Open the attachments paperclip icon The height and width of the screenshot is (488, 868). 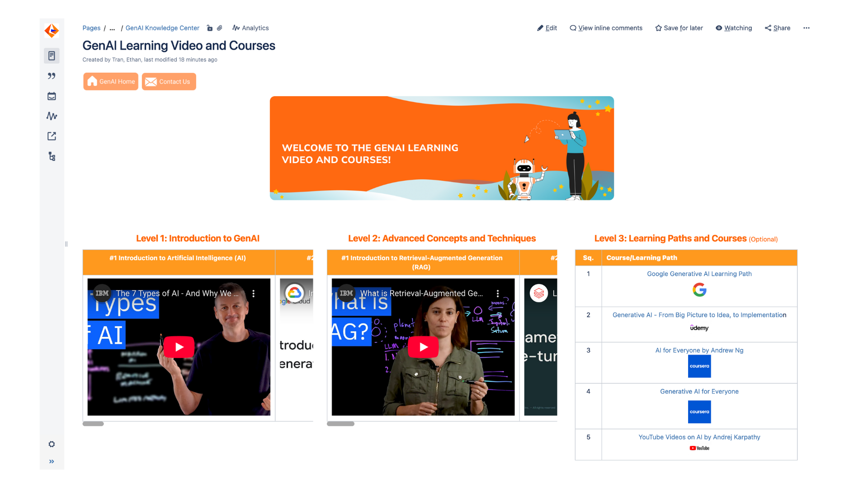[x=220, y=28]
